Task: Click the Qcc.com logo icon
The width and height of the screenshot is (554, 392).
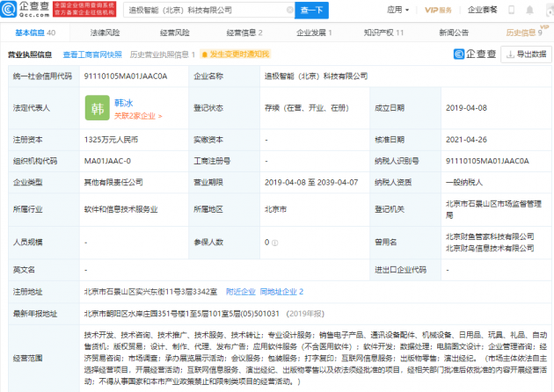Action: pos(9,9)
